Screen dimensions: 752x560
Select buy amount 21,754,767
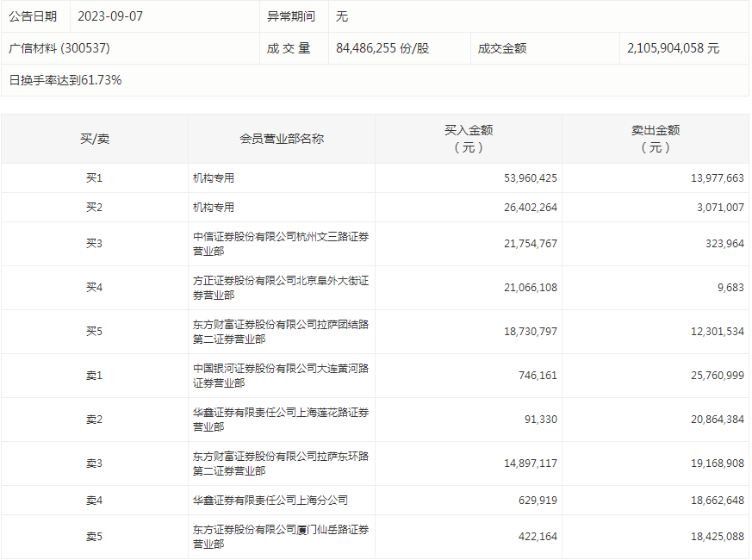pos(531,243)
